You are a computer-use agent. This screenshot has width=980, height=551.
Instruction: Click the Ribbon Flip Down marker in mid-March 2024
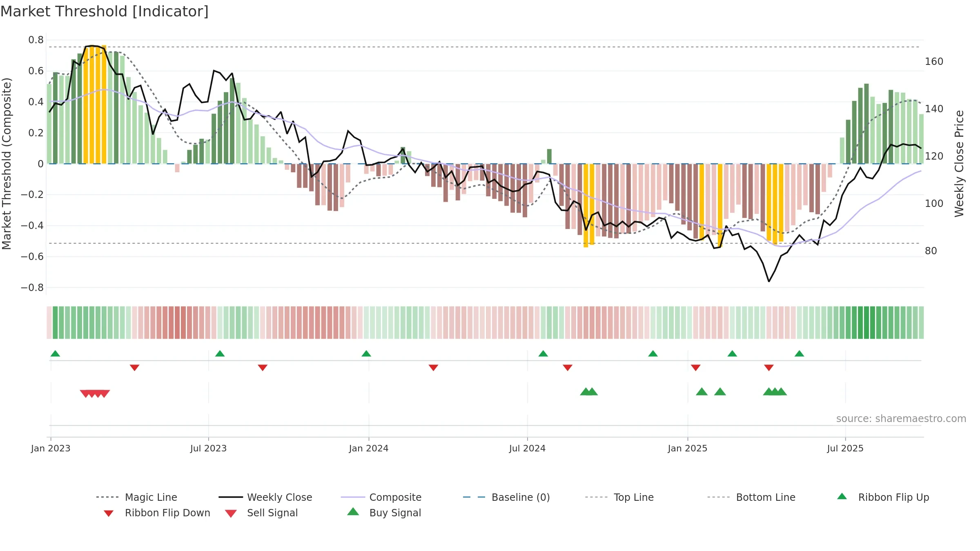pyautogui.click(x=433, y=368)
